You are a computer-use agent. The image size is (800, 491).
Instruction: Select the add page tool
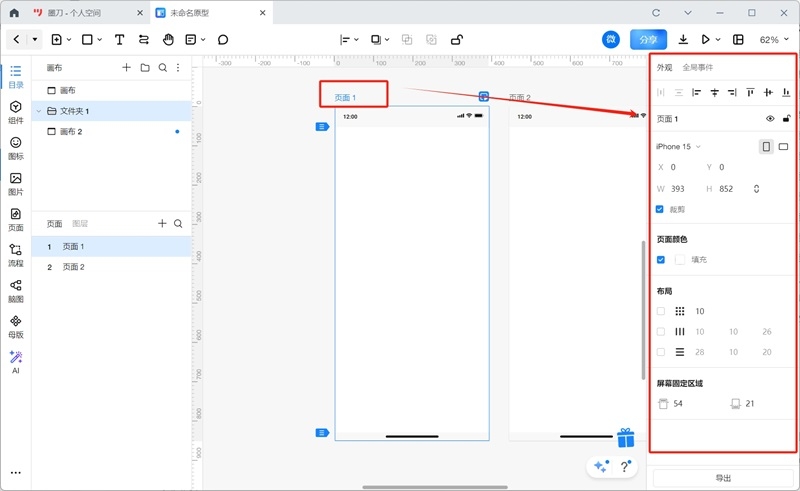click(57, 39)
